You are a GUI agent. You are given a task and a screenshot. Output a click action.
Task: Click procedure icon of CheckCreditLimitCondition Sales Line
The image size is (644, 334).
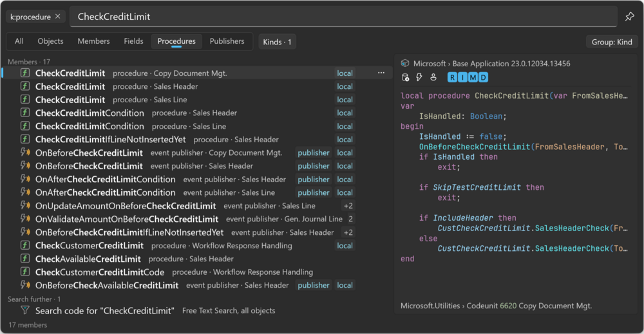pyautogui.click(x=25, y=126)
